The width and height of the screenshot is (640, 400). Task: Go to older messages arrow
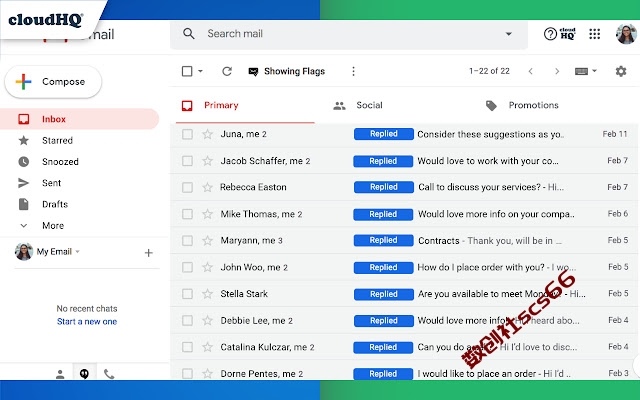pos(557,71)
